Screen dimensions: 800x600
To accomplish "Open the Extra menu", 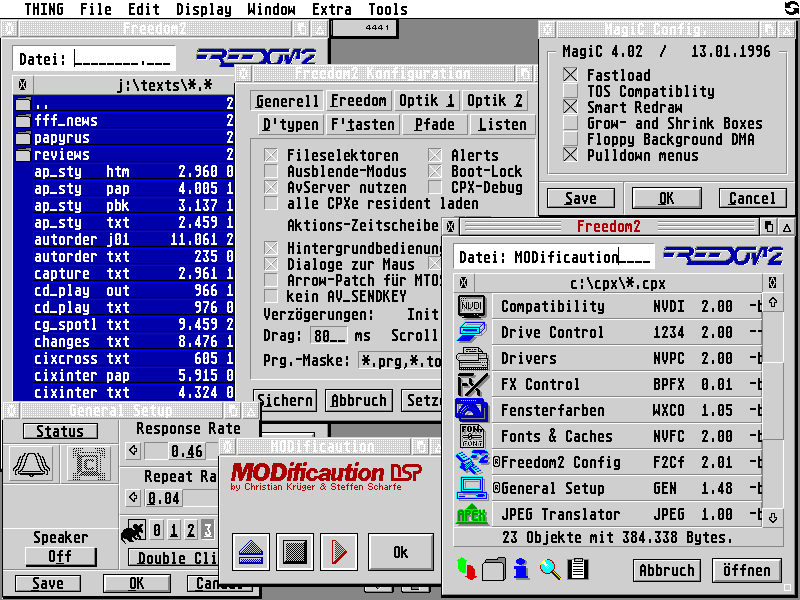I will point(332,9).
